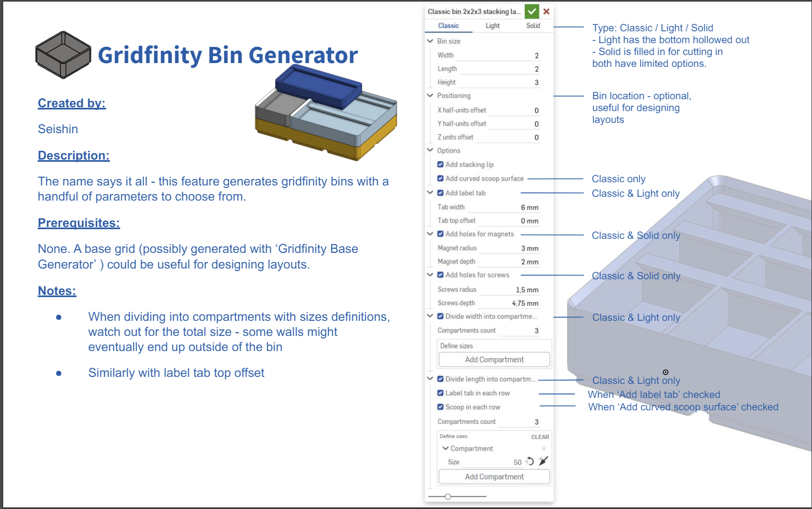812x509 pixels.
Task: Click the 'Bin location - optional,' note
Action: (x=642, y=96)
